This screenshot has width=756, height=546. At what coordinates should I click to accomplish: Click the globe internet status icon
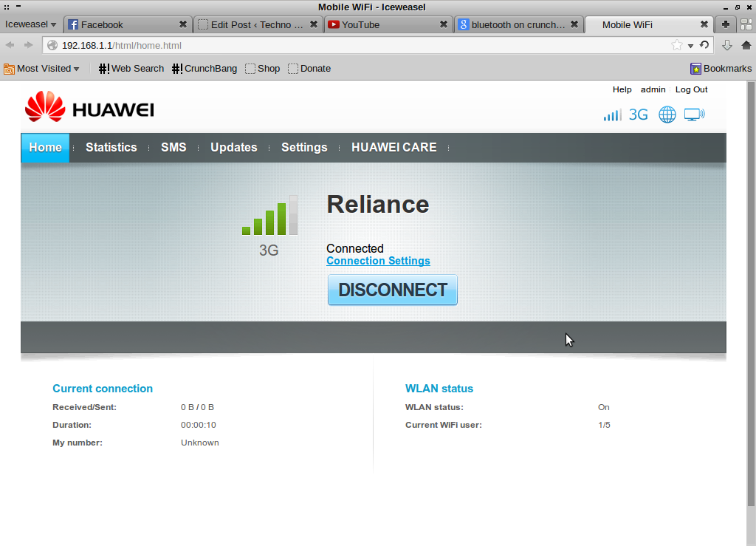(667, 115)
